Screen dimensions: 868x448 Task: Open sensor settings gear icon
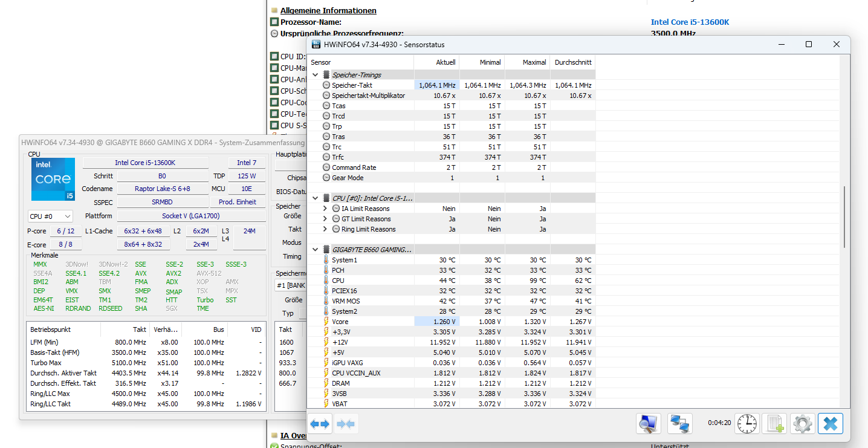click(802, 423)
